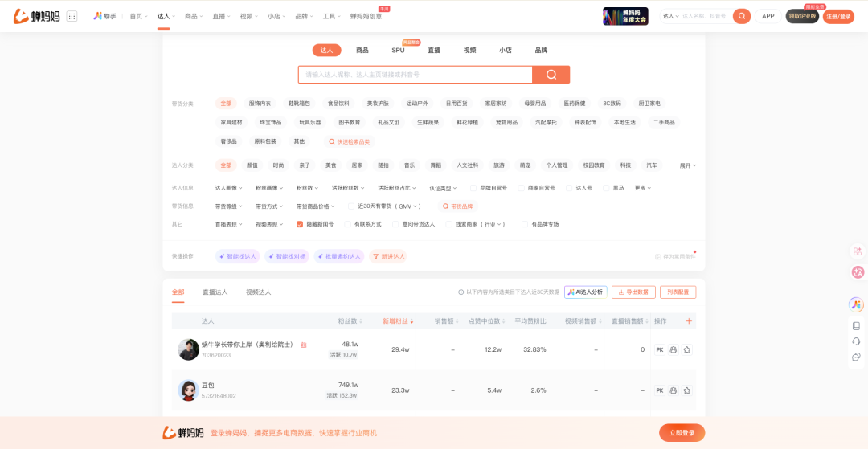
Task: Click the 导出数据 button
Action: (633, 292)
